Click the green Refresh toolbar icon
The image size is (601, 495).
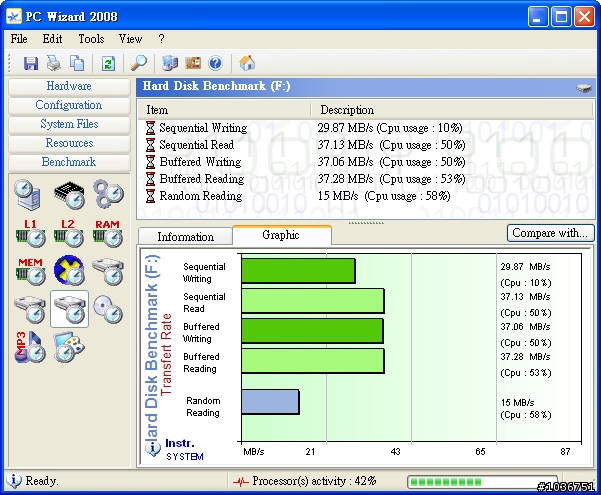pos(108,63)
